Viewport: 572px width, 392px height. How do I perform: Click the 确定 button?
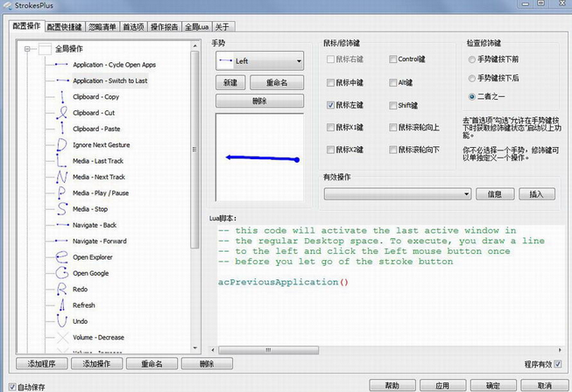click(x=493, y=386)
